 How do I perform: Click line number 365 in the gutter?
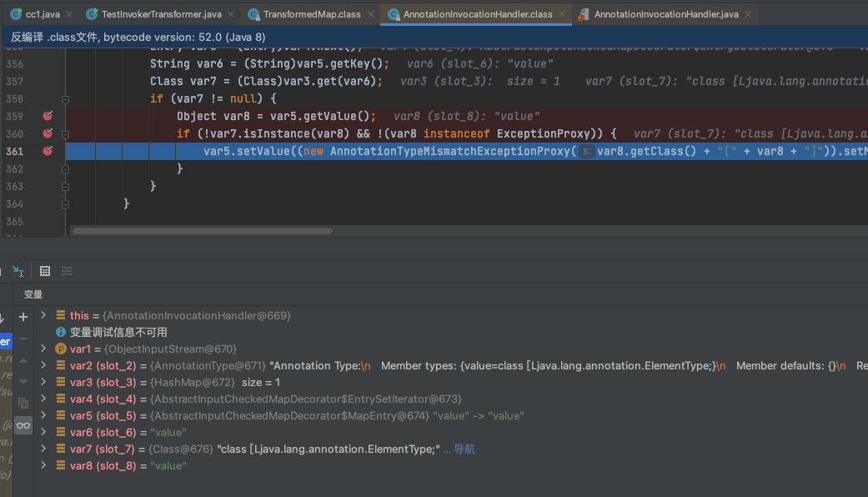(14, 221)
